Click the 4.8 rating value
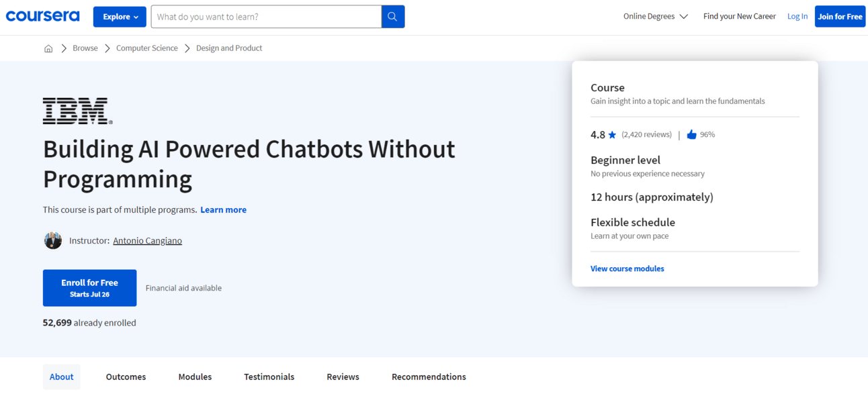 coord(598,135)
